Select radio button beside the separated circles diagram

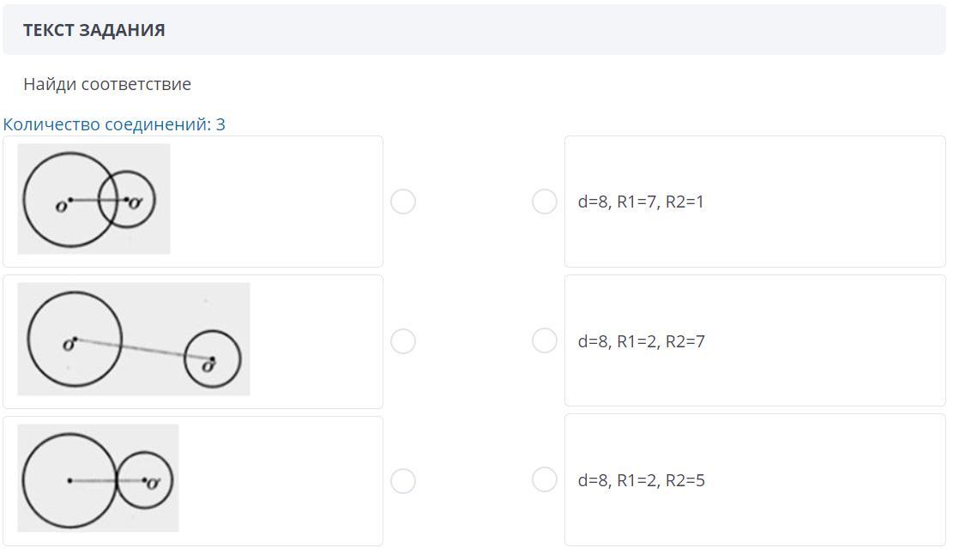pyautogui.click(x=402, y=341)
